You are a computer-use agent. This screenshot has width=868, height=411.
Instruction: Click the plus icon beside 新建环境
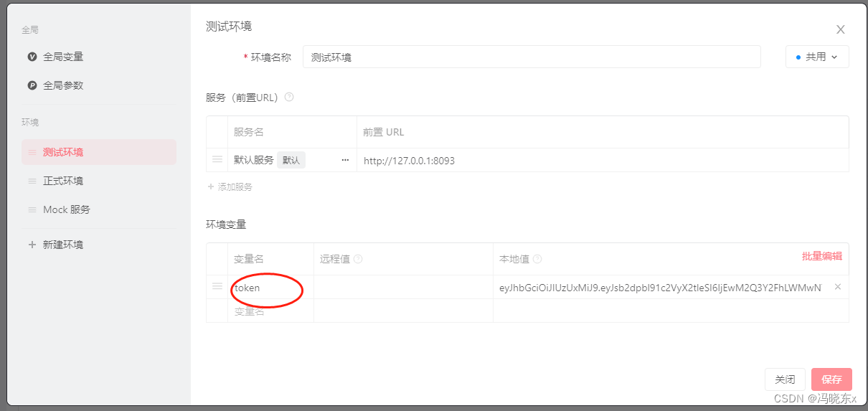click(x=32, y=245)
